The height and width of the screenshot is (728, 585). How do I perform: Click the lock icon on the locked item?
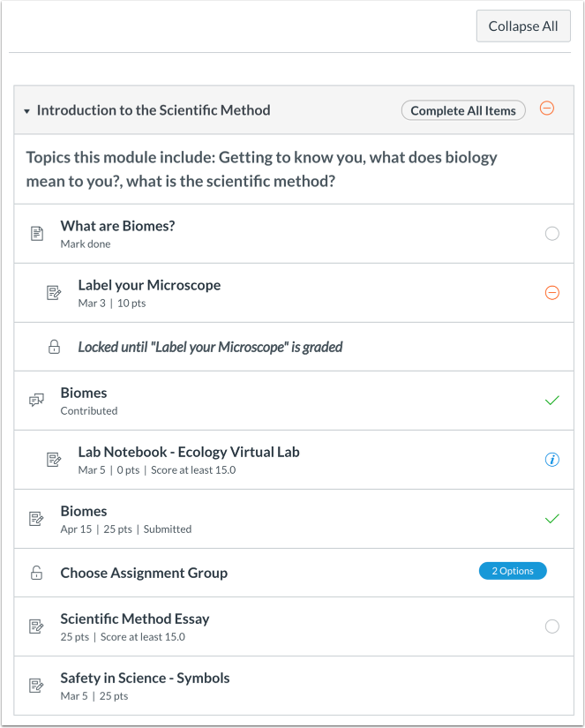[x=55, y=346]
